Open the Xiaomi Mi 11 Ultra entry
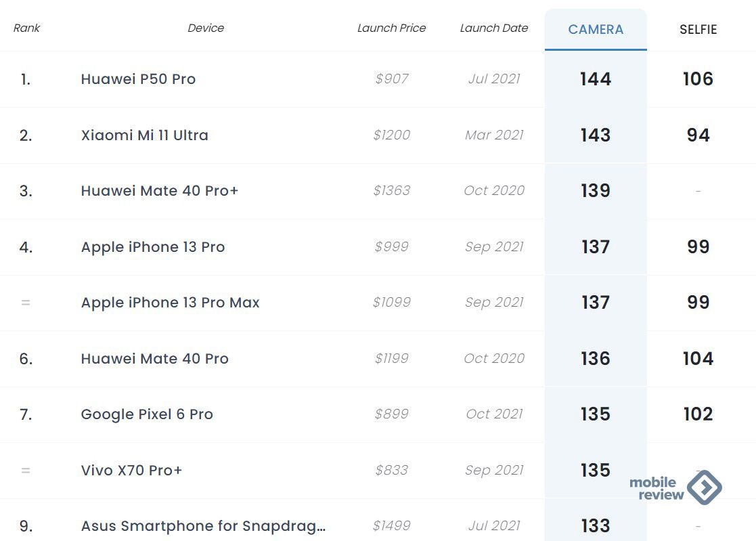756x541 pixels. click(x=145, y=135)
